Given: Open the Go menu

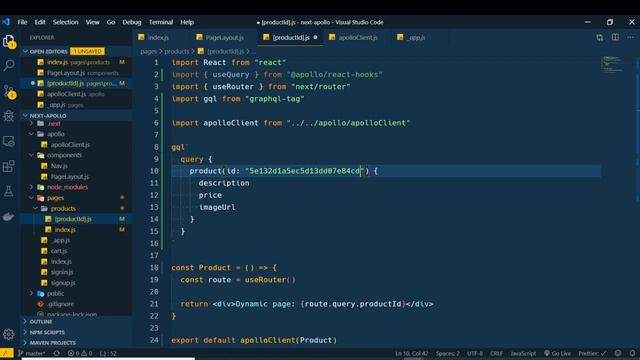Looking at the screenshot, I should click(111, 22).
